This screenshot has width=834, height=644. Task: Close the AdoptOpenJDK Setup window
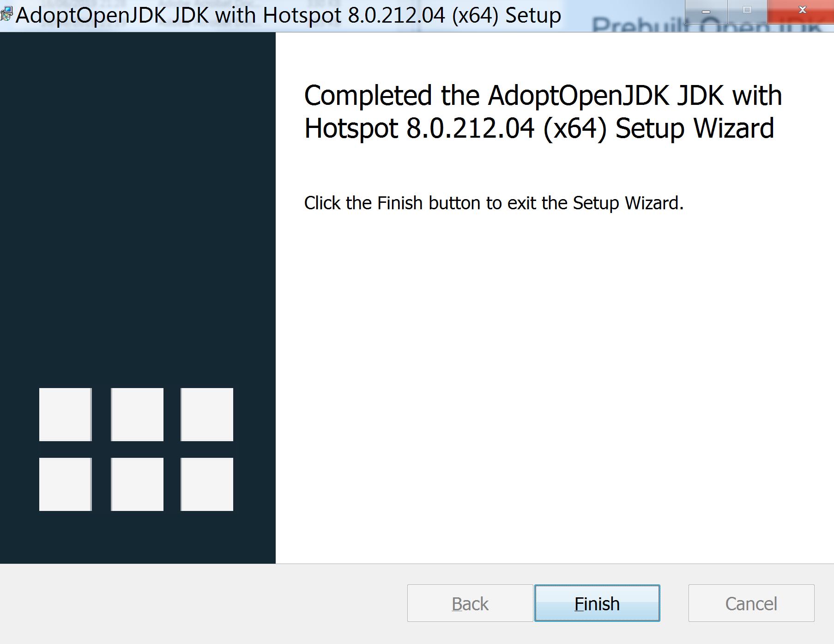click(x=802, y=11)
